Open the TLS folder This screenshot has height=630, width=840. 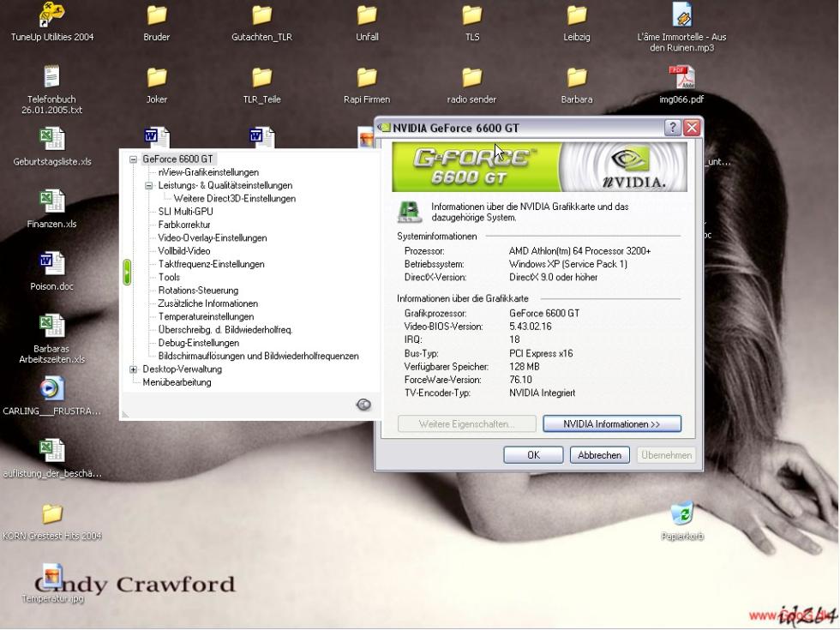[472, 15]
